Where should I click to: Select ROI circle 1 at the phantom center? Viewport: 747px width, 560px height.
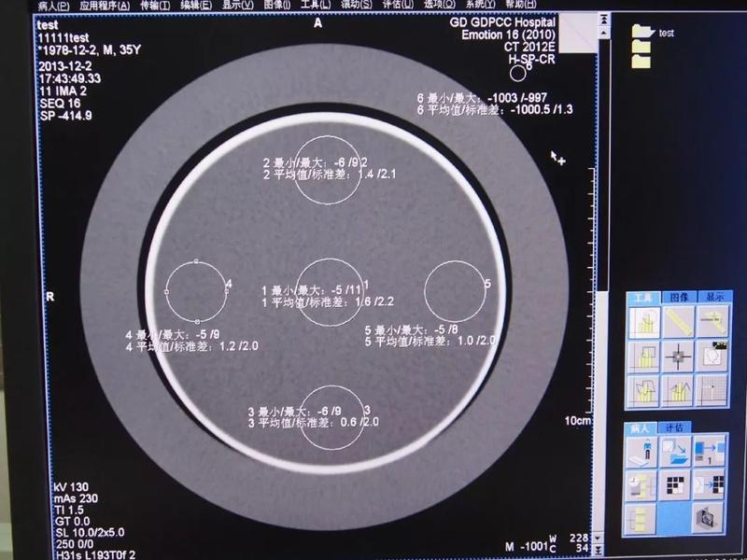pyautogui.click(x=330, y=292)
